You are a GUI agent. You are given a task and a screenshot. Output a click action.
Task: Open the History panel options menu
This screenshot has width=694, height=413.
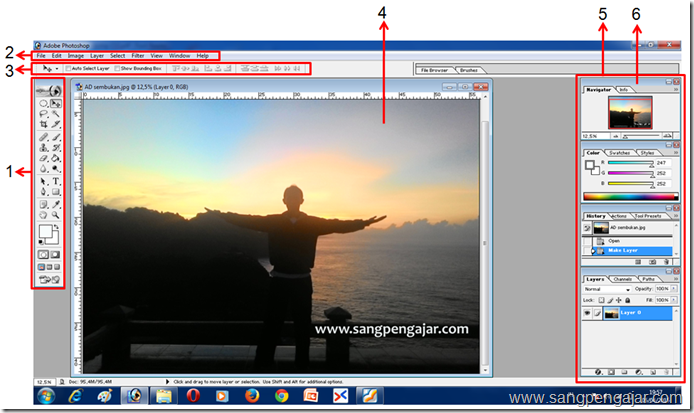tap(676, 216)
